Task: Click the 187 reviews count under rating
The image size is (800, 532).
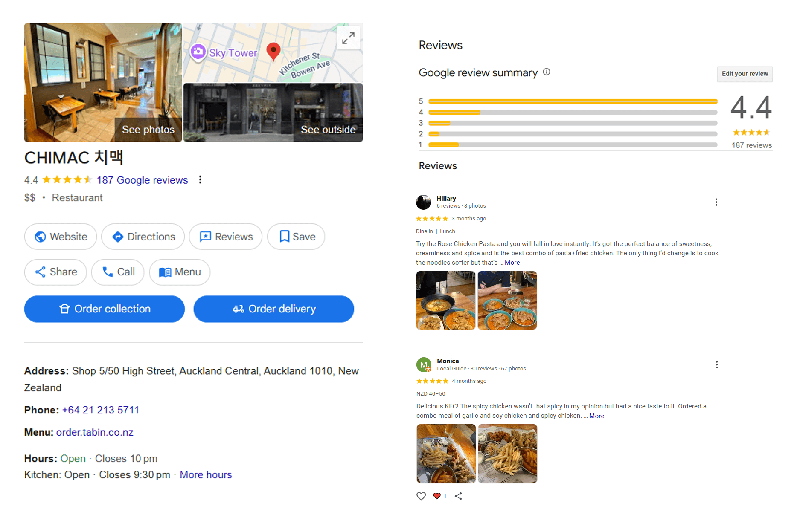Action: point(752,145)
